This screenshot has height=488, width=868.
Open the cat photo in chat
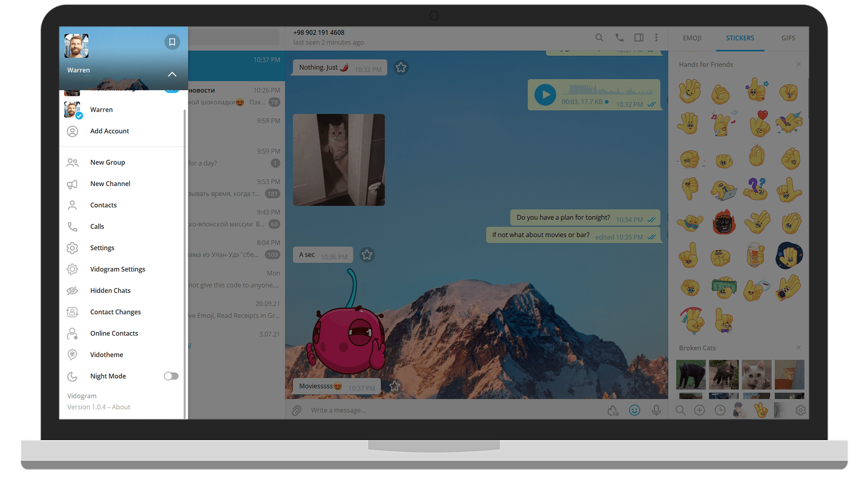[339, 160]
